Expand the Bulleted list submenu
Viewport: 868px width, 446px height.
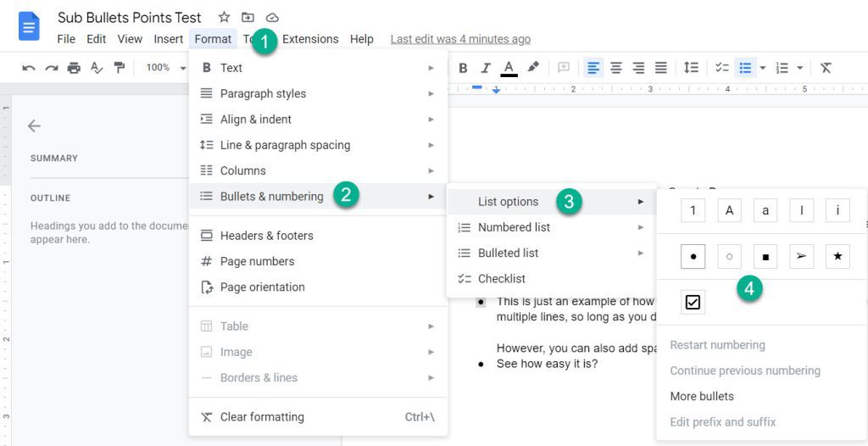coord(551,254)
